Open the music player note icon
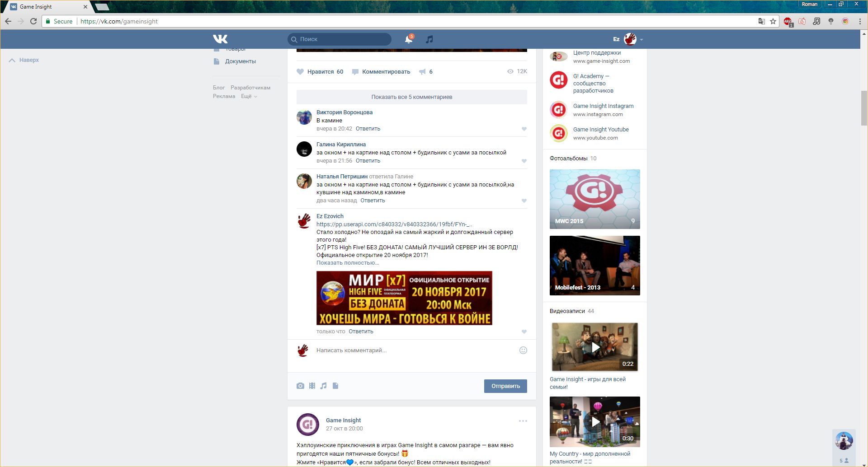Viewport: 868px width, 467px height. pyautogui.click(x=429, y=39)
